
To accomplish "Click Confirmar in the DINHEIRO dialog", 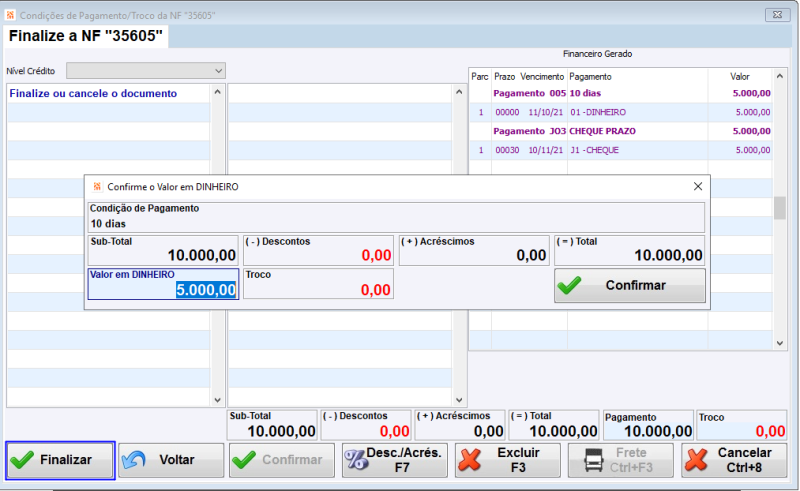I will pos(630,285).
